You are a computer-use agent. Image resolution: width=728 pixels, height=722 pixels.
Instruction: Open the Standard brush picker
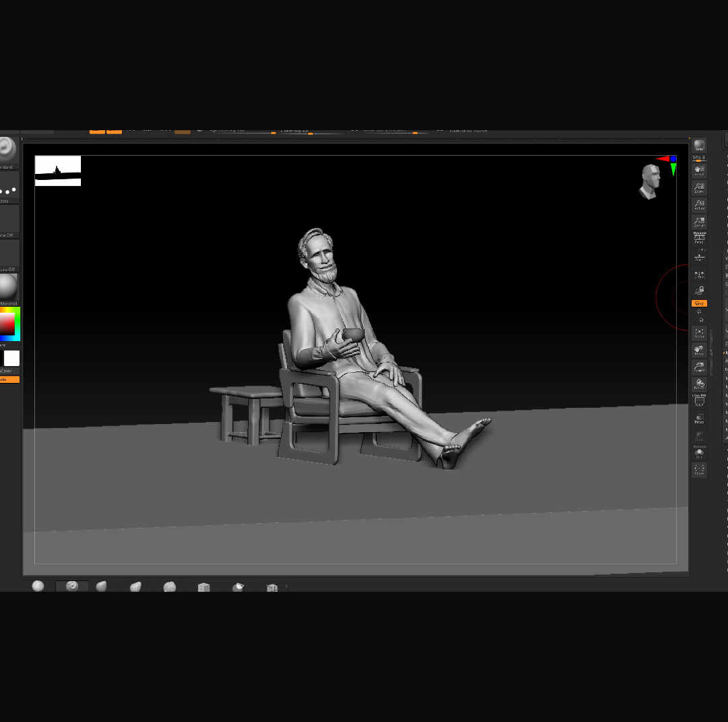coord(8,150)
